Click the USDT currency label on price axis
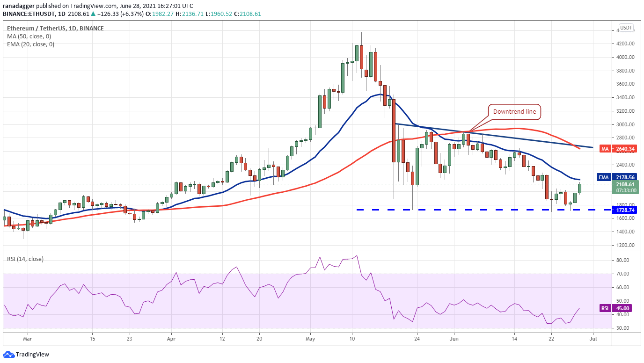Image resolution: width=644 pixels, height=363 pixels. coord(626,28)
